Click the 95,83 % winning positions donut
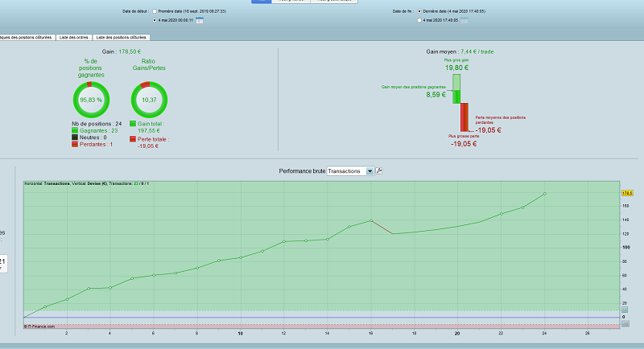The width and height of the screenshot is (644, 349). pos(91,100)
